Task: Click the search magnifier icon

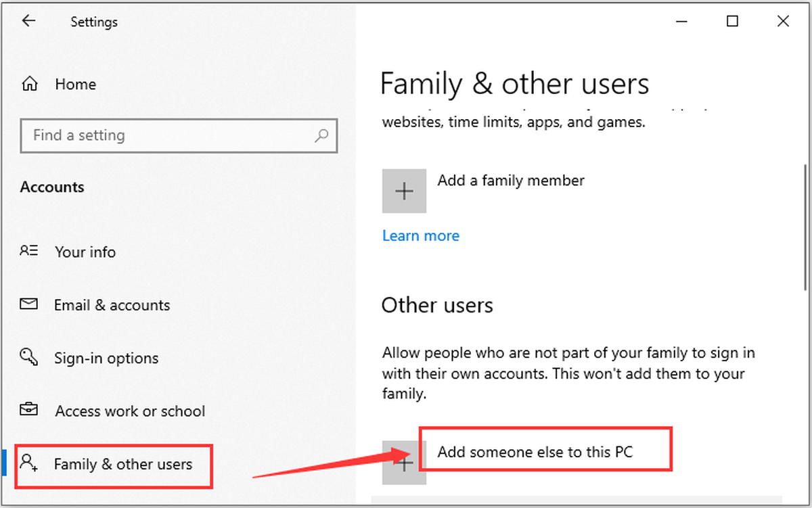Action: (322, 135)
